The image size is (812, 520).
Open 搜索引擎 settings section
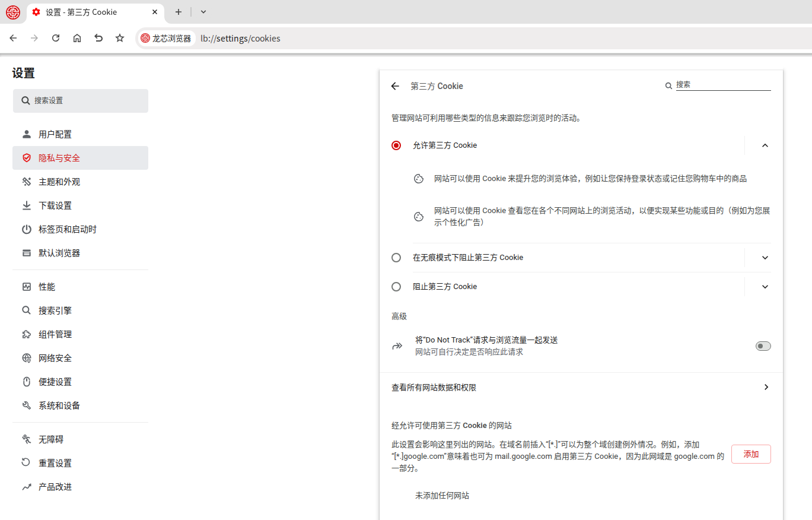(55, 310)
